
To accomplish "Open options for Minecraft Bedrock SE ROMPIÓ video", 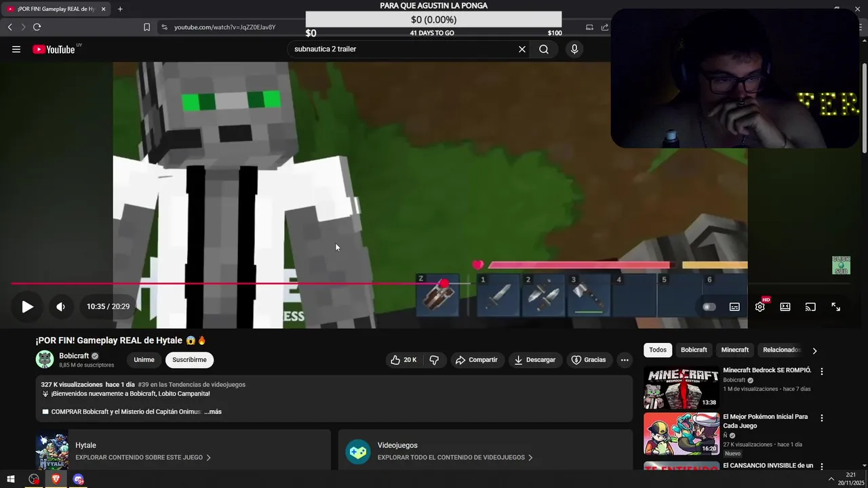I will [x=822, y=371].
